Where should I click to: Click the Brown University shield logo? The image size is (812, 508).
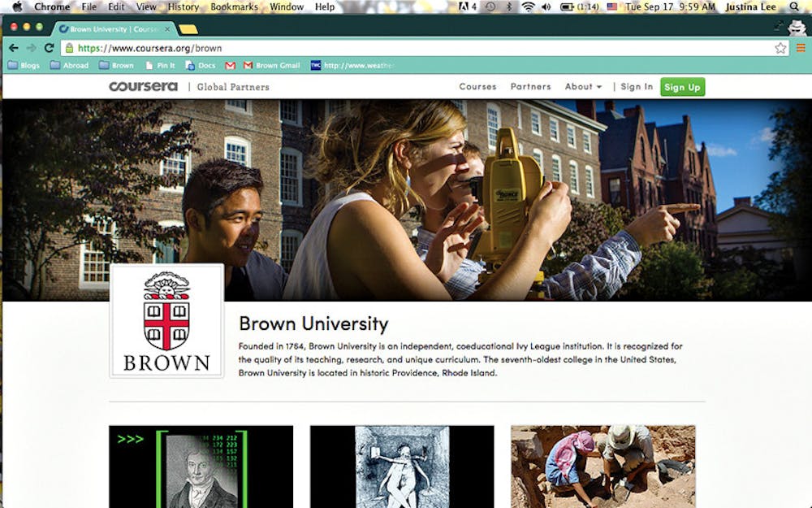[x=166, y=321]
